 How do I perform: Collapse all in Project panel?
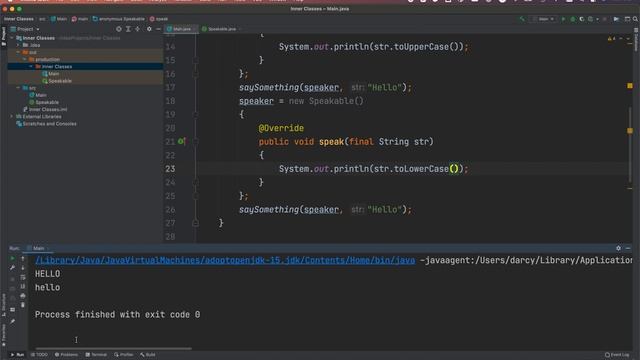click(138, 29)
